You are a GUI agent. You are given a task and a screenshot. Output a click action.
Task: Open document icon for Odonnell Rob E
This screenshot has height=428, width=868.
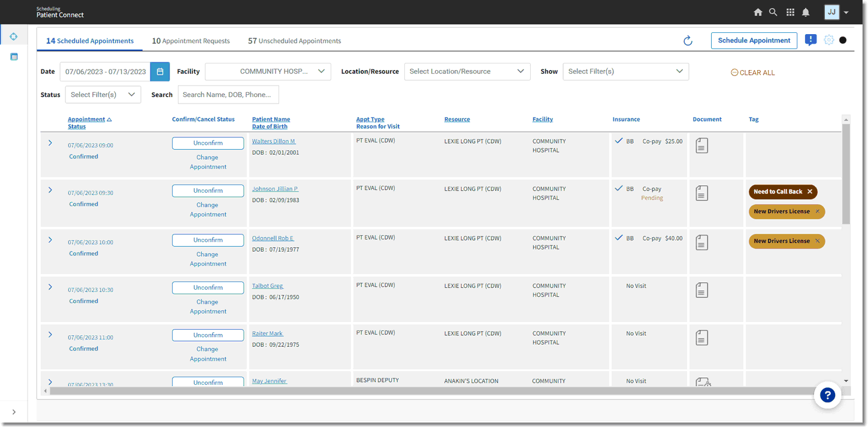[x=701, y=242]
